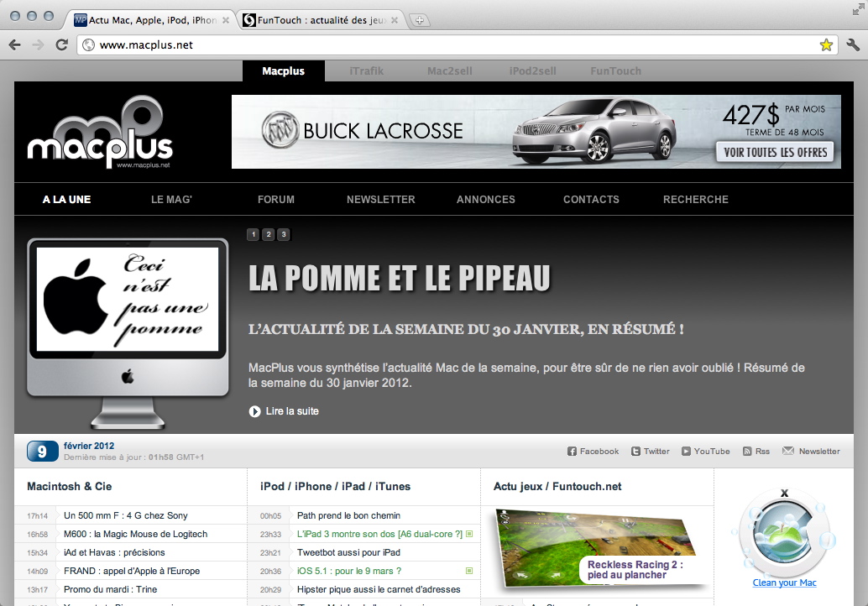Open the FORUM menu item

(x=276, y=199)
